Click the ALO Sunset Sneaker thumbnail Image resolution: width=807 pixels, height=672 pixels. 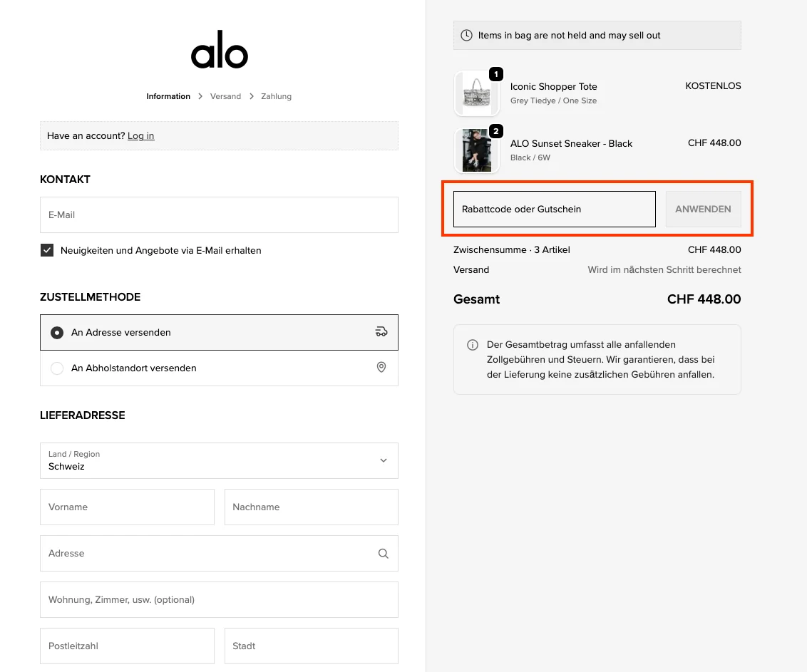[476, 150]
